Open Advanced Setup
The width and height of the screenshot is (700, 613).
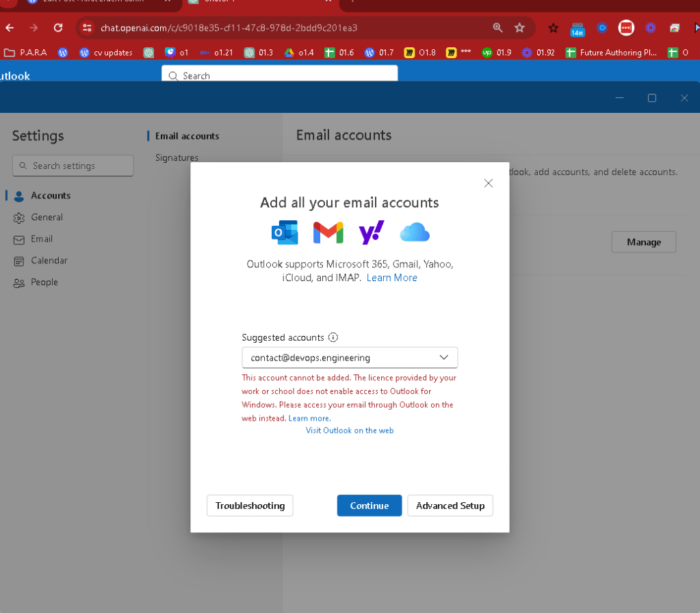(450, 506)
